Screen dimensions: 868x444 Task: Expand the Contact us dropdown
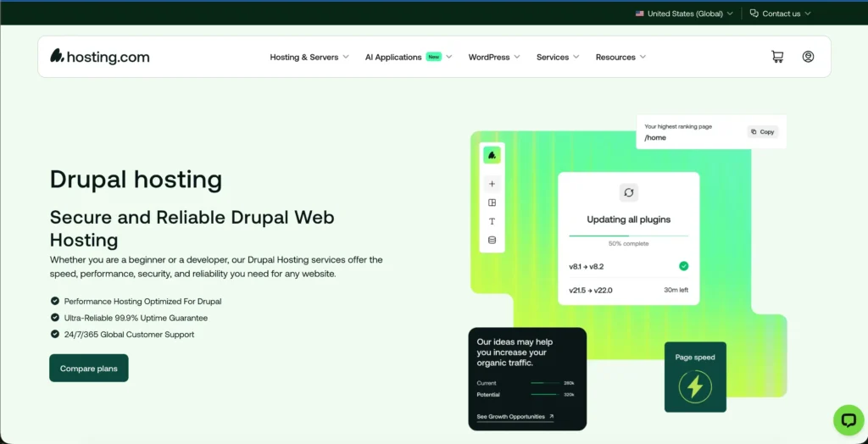click(781, 14)
